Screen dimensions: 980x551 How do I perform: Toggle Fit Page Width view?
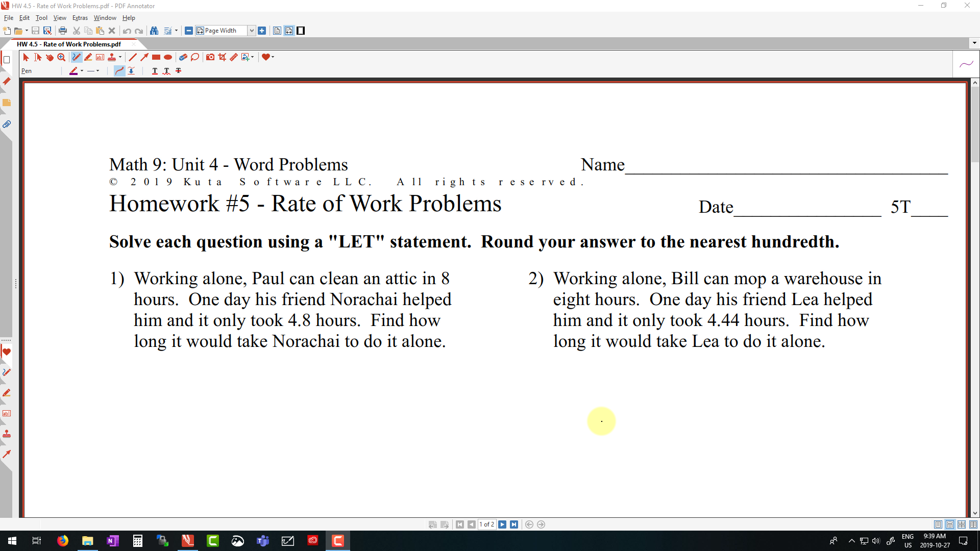click(x=289, y=31)
